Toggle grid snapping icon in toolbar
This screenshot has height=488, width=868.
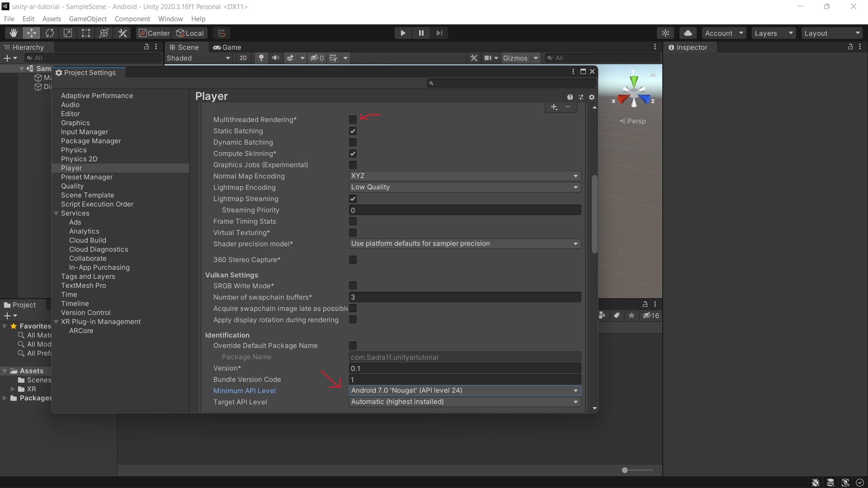tap(222, 33)
